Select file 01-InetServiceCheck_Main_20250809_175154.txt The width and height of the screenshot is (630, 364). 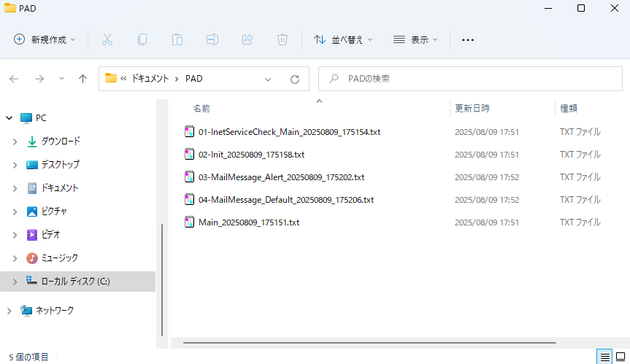click(289, 131)
